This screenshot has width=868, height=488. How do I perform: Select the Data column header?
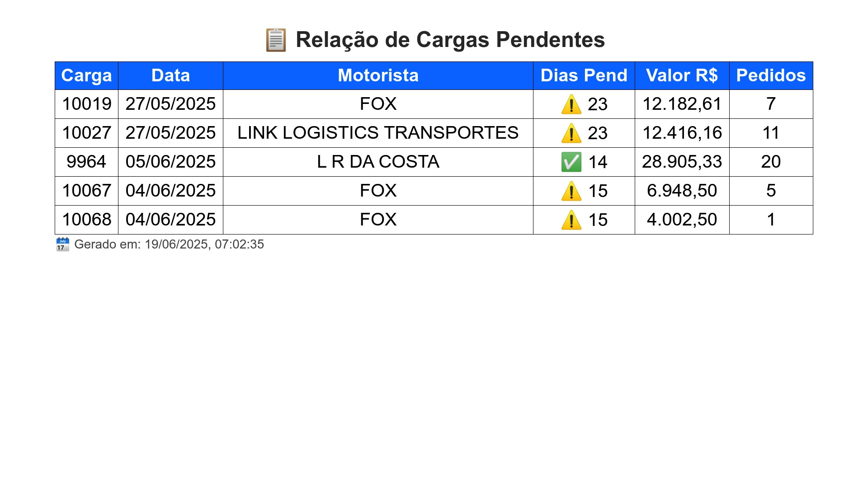(171, 75)
